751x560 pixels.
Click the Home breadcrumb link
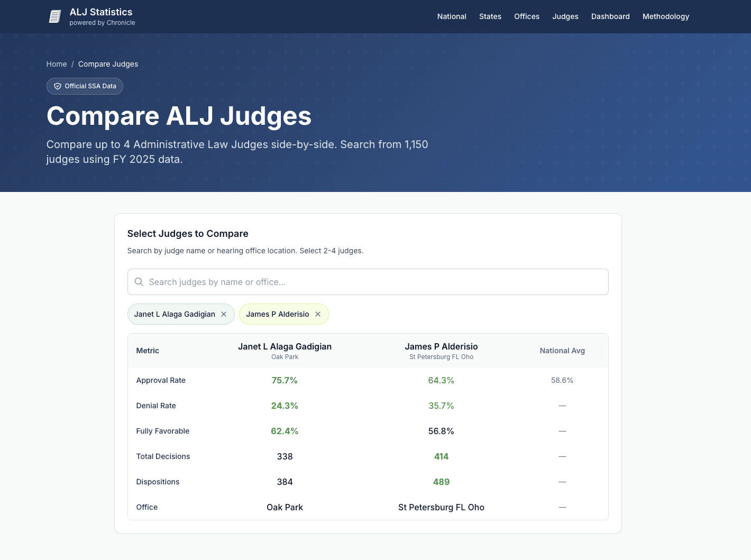tap(57, 64)
